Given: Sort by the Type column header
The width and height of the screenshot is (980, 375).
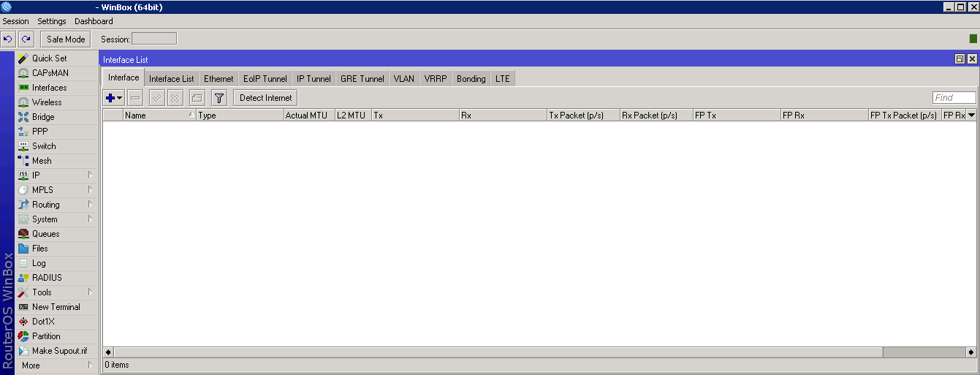Looking at the screenshot, I should tap(240, 115).
